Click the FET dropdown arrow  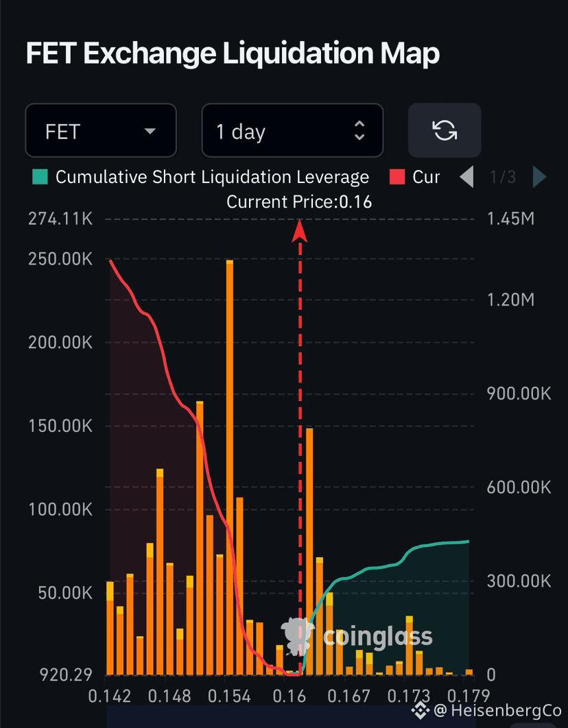(x=150, y=132)
